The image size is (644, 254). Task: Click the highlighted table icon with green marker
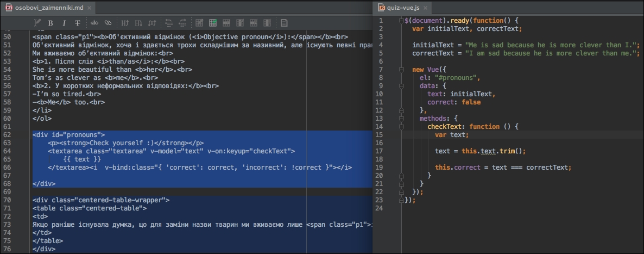pyautogui.click(x=213, y=23)
